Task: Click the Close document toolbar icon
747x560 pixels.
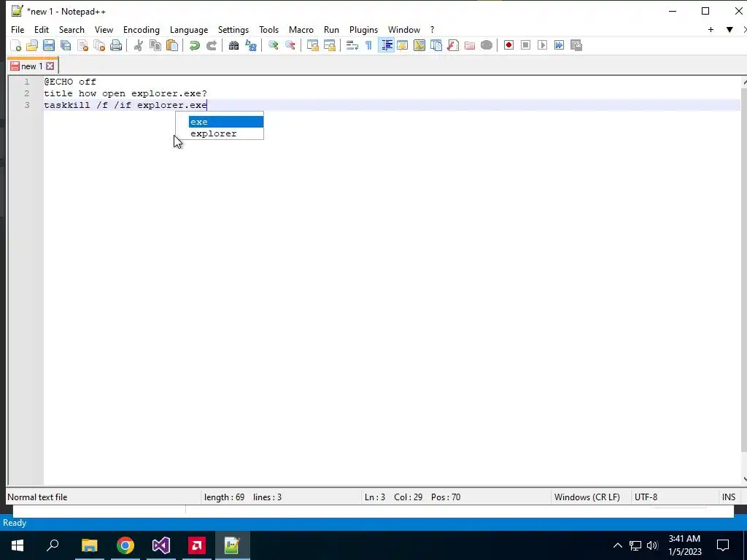Action: (82, 45)
